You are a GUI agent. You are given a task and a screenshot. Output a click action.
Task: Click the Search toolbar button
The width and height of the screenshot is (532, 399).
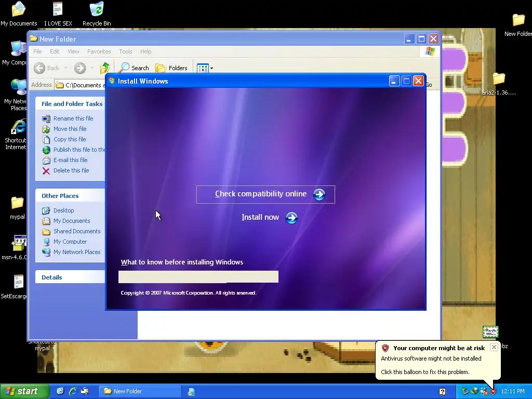135,68
